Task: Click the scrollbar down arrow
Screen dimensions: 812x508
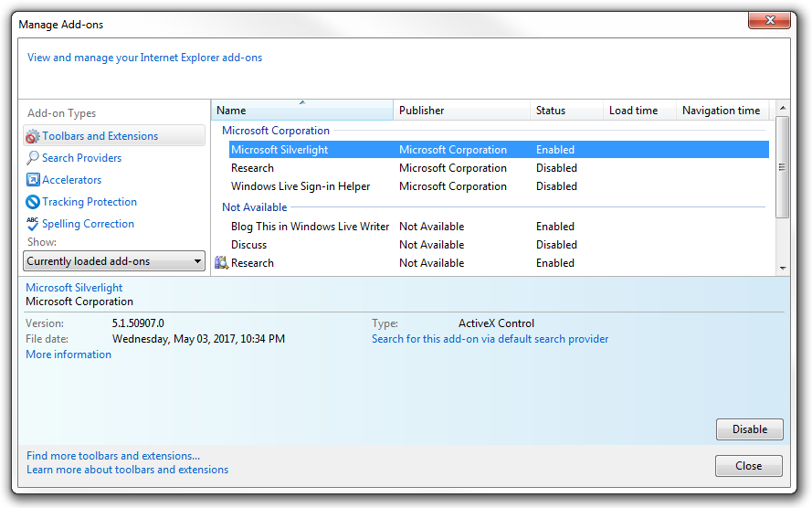Action: tap(783, 269)
